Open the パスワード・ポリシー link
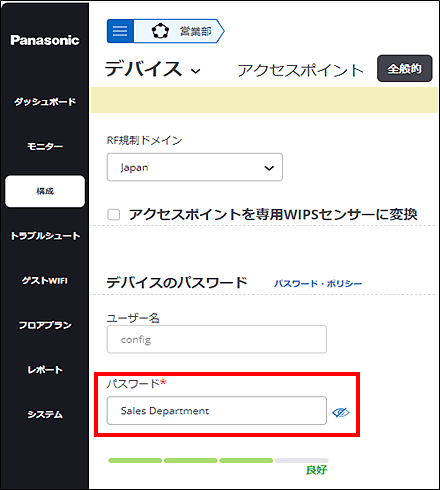 click(318, 284)
